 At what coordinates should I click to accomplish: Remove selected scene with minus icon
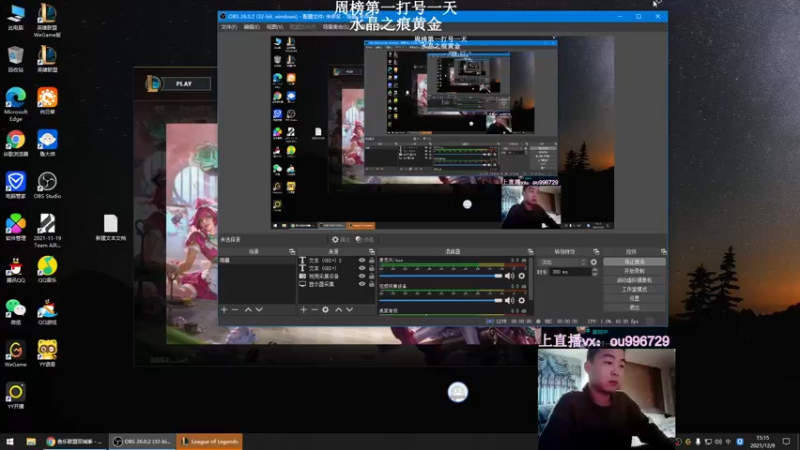click(x=235, y=310)
